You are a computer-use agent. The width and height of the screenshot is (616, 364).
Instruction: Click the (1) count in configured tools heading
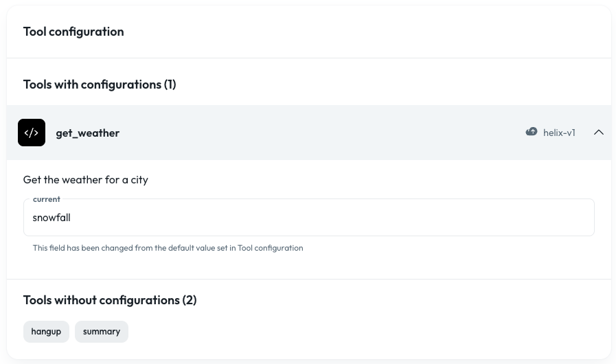click(x=170, y=84)
